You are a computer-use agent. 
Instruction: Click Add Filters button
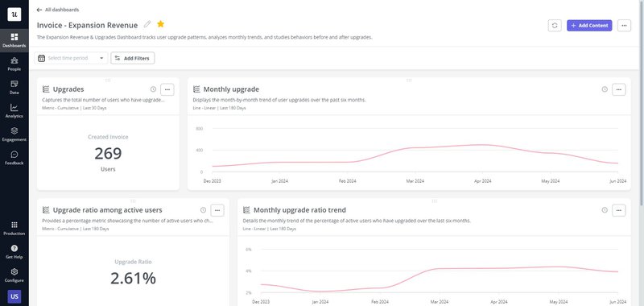133,58
